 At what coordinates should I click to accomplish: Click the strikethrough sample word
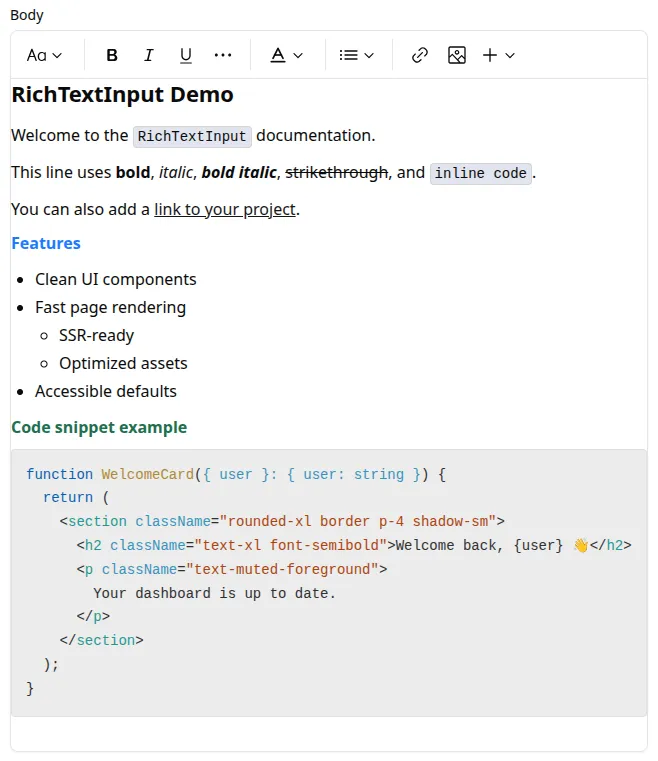pyautogui.click(x=337, y=172)
